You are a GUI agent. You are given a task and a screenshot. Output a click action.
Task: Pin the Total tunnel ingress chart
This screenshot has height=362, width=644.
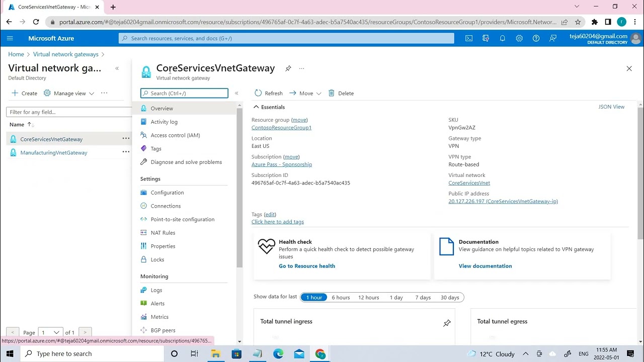[x=447, y=323]
